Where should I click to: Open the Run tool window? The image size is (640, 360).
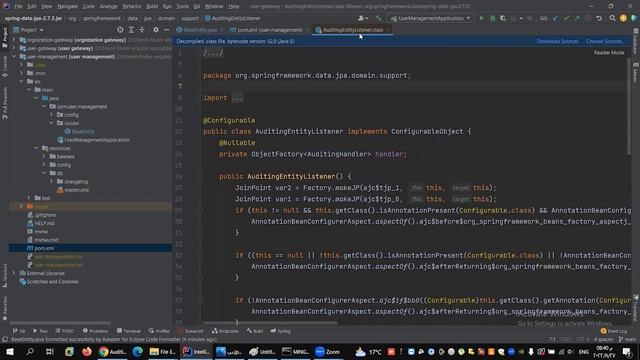coord(40,331)
